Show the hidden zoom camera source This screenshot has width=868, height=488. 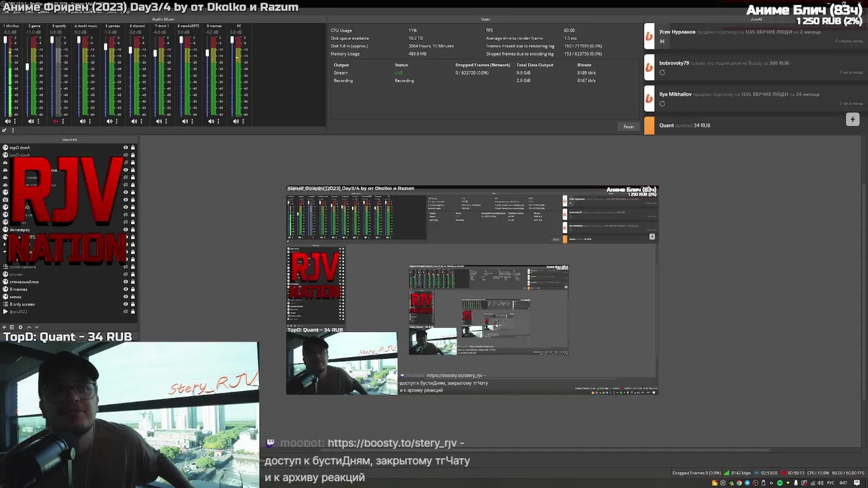click(125, 267)
